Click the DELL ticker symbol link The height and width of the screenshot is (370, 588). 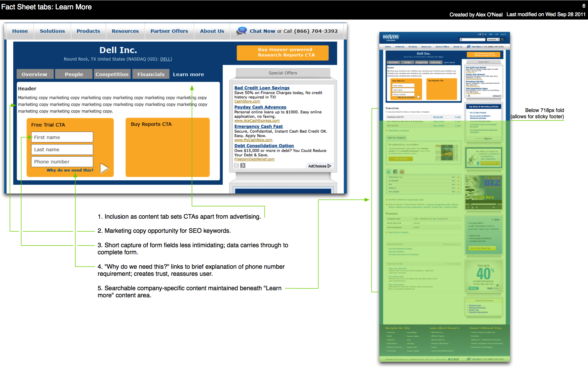(x=165, y=59)
